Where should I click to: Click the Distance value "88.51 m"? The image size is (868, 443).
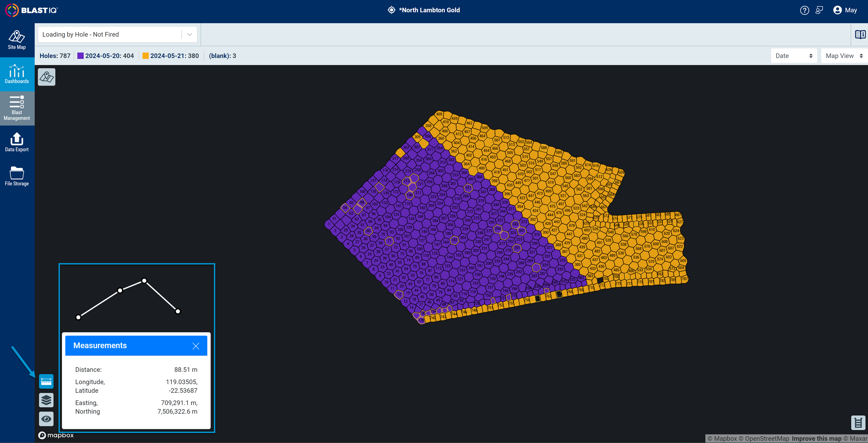tap(186, 370)
